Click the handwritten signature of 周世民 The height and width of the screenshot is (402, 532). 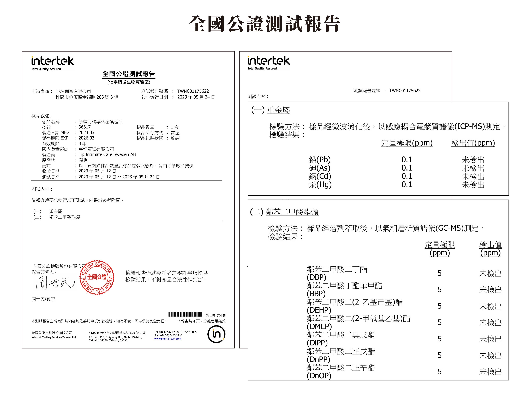click(x=55, y=283)
